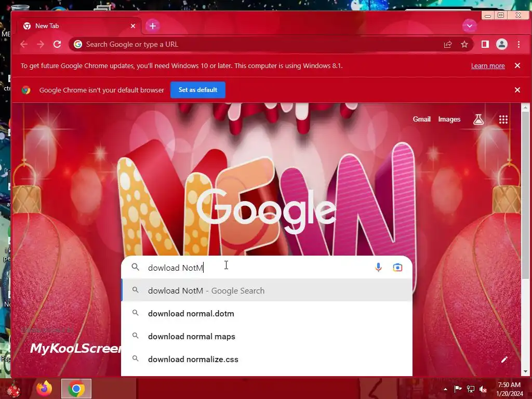Choose suggestion 'download normal.dotm'
The height and width of the screenshot is (399, 532).
pyautogui.click(x=267, y=313)
